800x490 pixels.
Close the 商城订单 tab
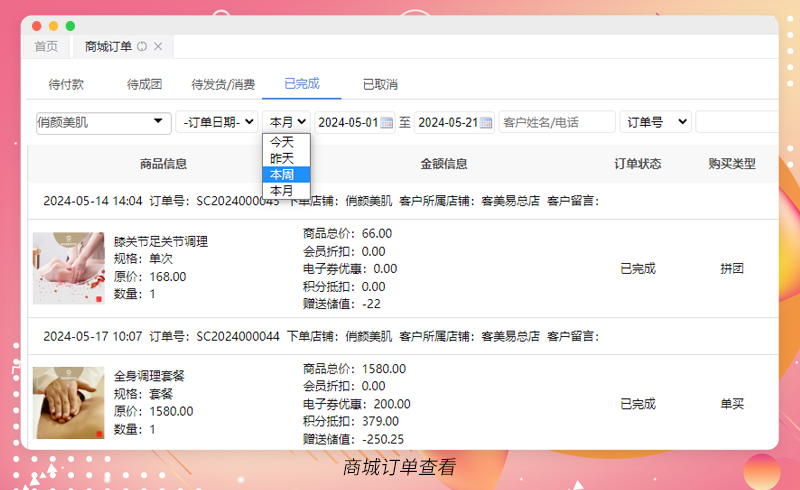tap(158, 46)
